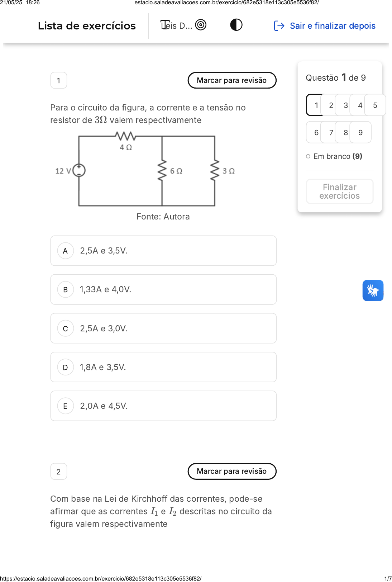The width and height of the screenshot is (392, 582).
Task: Go to question 5 in the navigator
Action: 375,105
